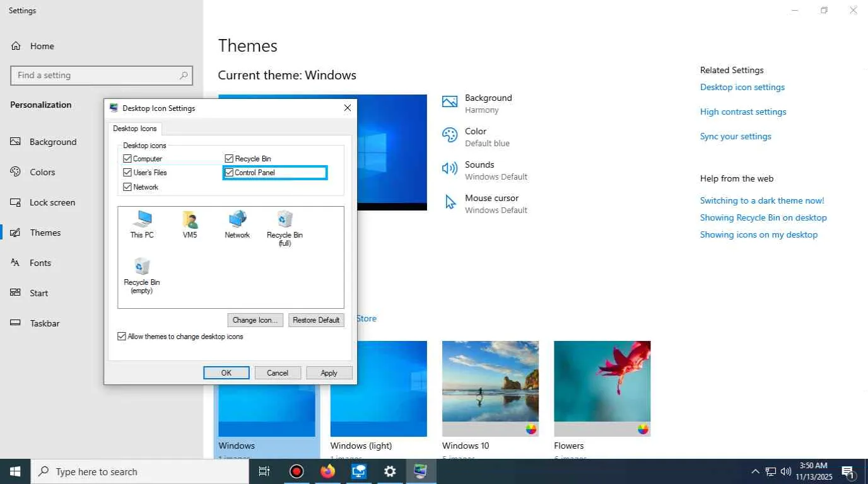
Task: Close the Desktop Icon Settings dialog
Action: tap(348, 108)
